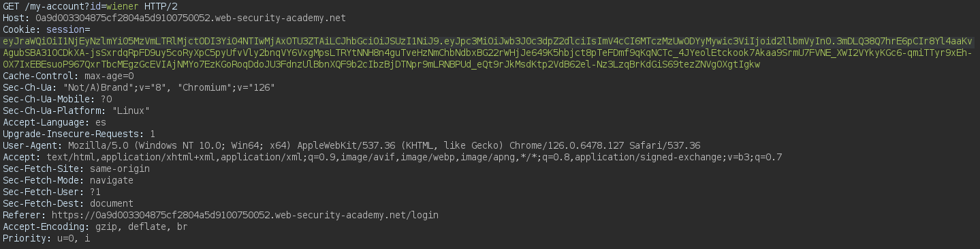Click the Sec-Fetch-User header line
The height and width of the screenshot is (249, 980).
coord(52,192)
